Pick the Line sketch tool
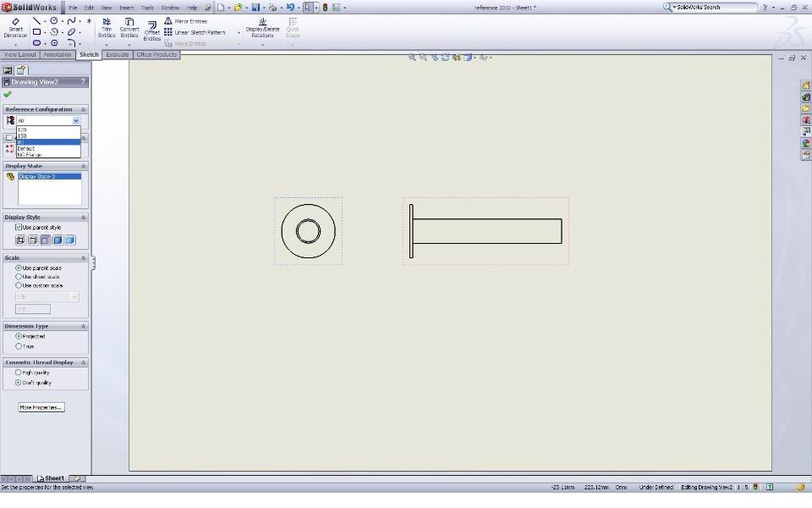 (36, 20)
